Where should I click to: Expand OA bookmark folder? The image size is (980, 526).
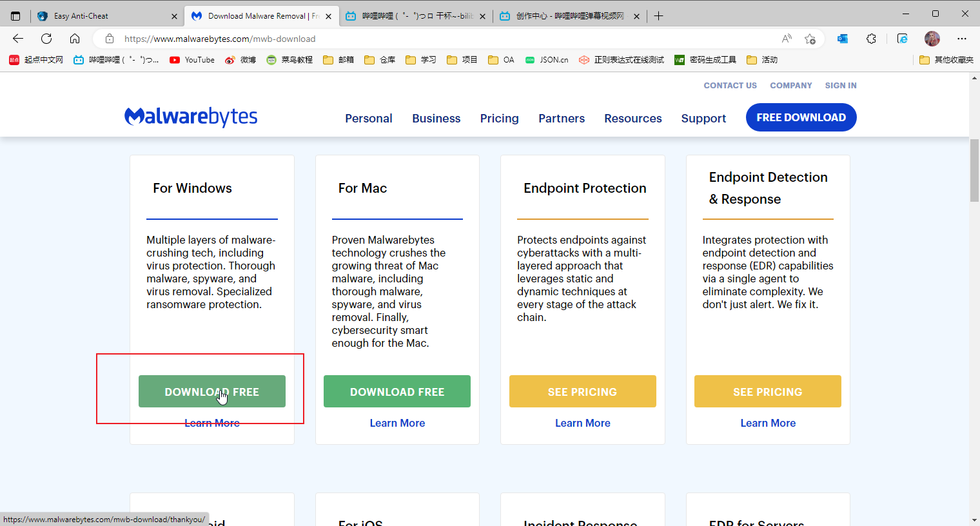pos(502,60)
